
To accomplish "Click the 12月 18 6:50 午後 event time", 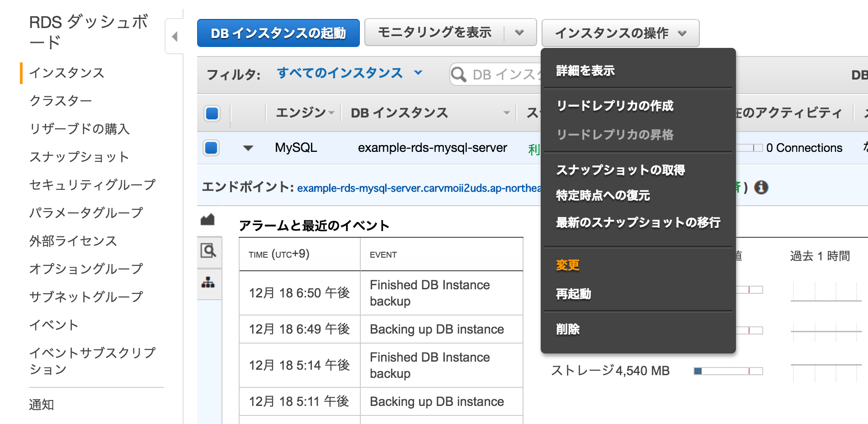I will coord(299,293).
